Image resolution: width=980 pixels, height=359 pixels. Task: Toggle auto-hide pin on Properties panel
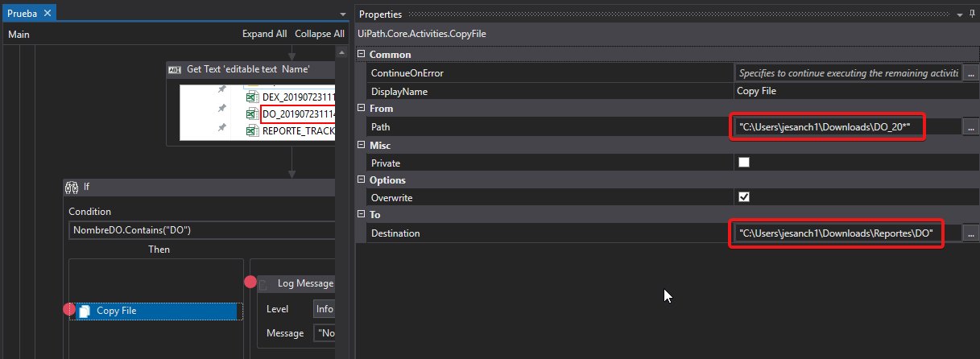click(972, 14)
